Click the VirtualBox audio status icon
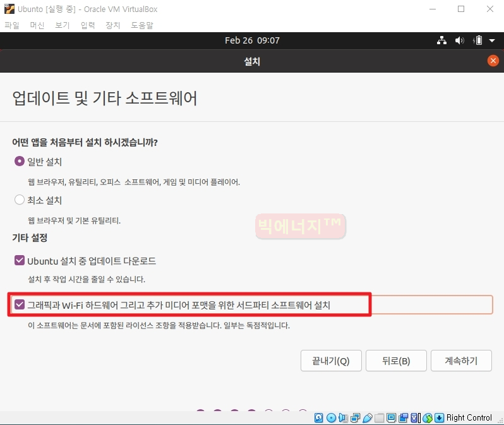Image resolution: width=504 pixels, height=425 pixels. click(x=343, y=417)
